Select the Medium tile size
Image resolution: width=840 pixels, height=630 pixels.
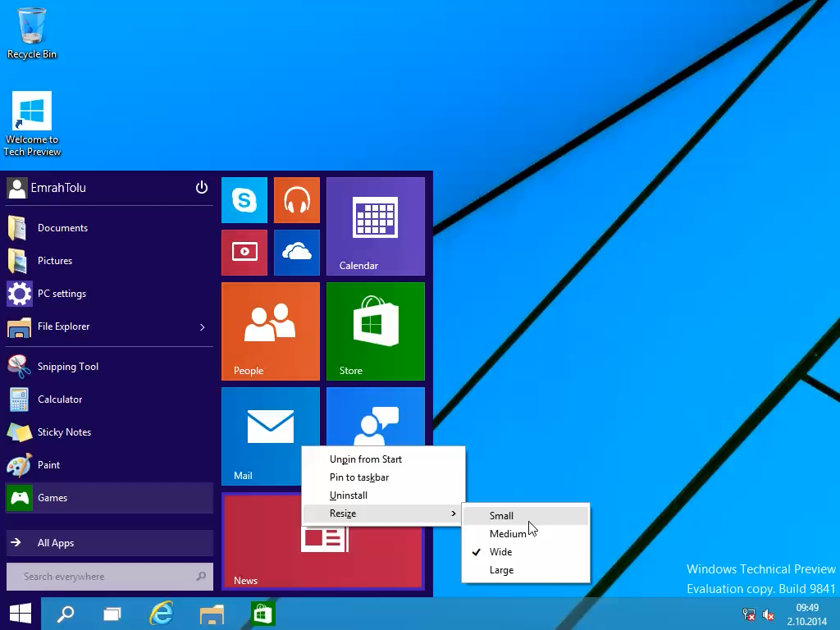526,533
